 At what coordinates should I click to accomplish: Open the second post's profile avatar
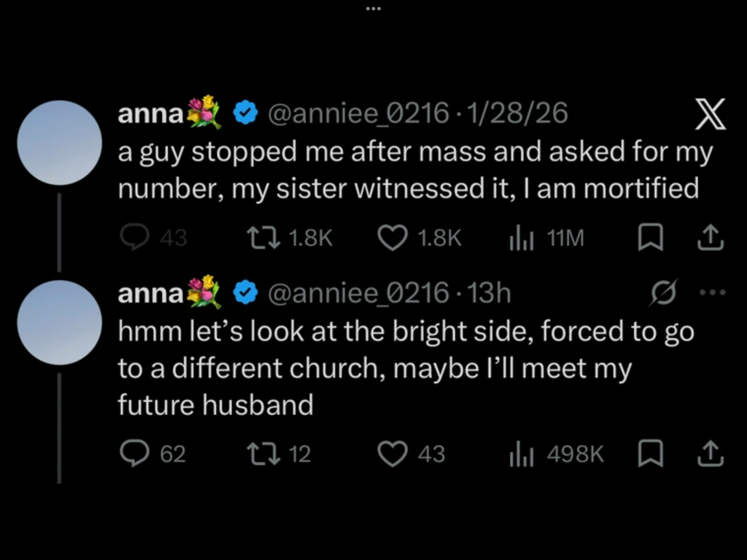(59, 323)
